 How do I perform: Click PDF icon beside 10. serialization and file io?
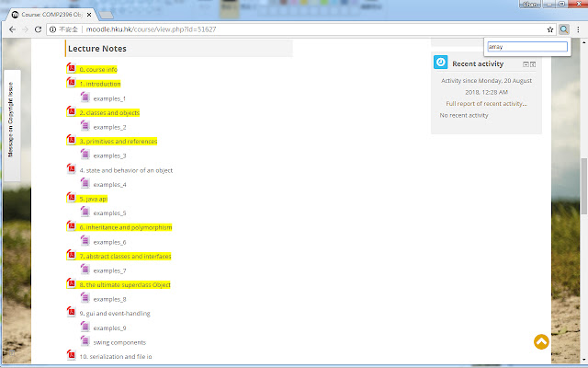coord(72,355)
